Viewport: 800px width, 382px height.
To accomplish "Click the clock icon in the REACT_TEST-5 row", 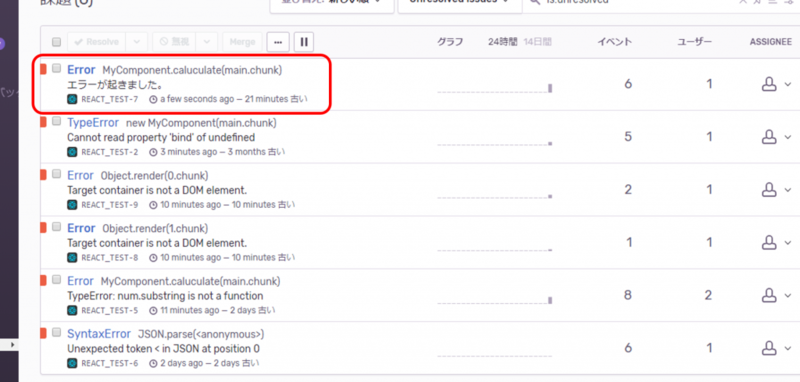I will (153, 311).
